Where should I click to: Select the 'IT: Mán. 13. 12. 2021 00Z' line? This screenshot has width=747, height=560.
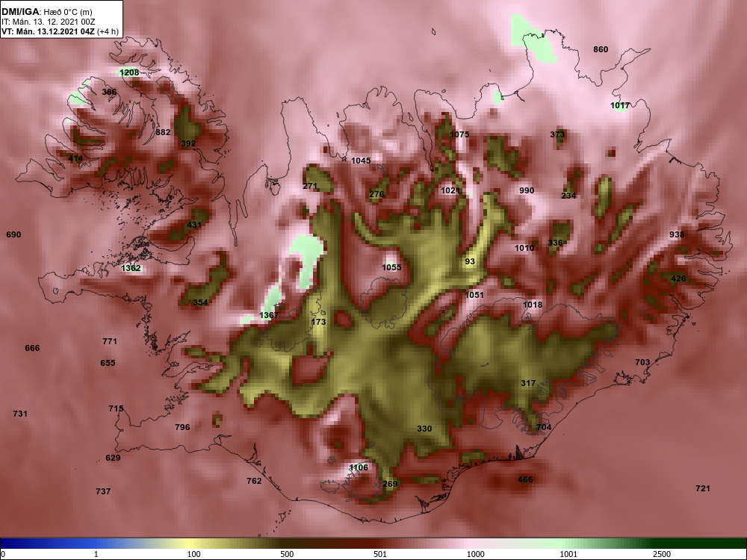(x=49, y=22)
